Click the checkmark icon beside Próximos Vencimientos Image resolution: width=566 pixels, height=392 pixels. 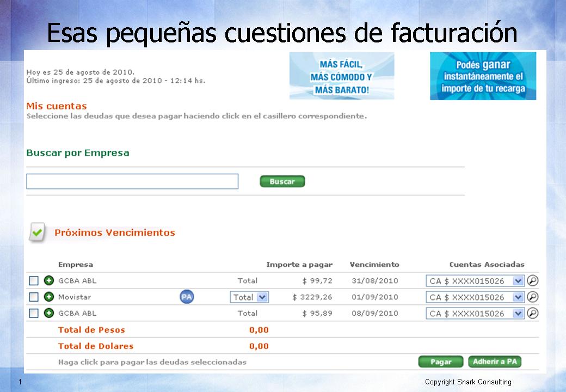(x=38, y=232)
